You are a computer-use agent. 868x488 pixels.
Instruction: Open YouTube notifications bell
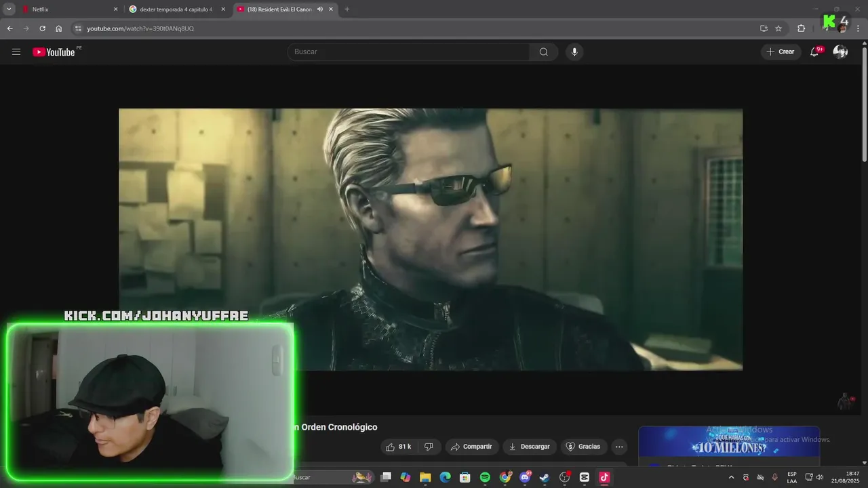[814, 52]
